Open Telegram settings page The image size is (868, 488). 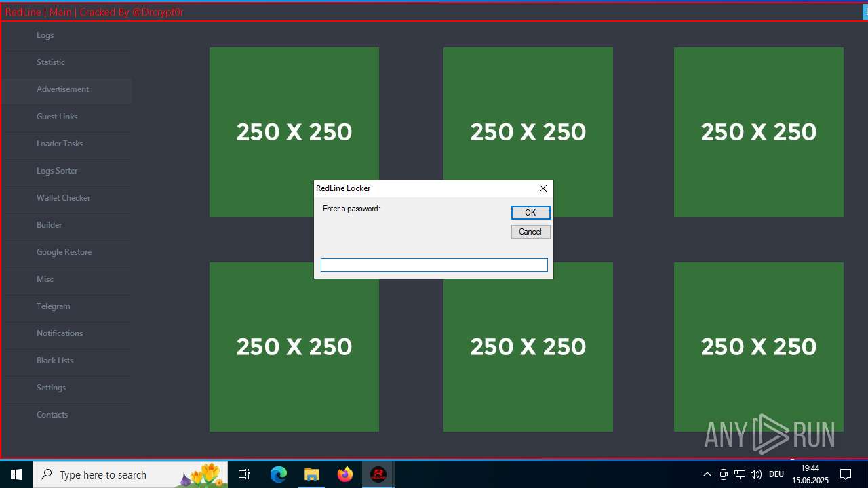coord(66,306)
